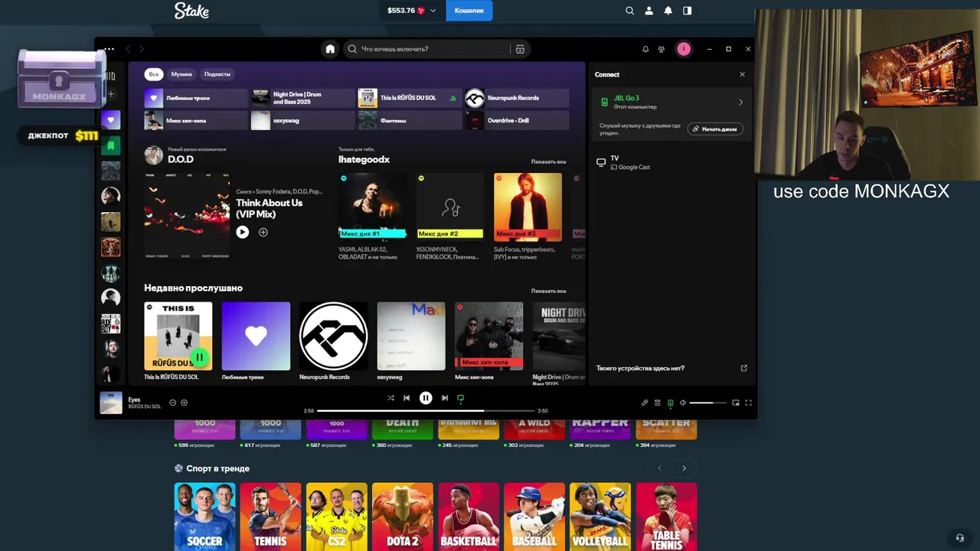The width and height of the screenshot is (980, 551).
Task: Open Микс дня #3 card
Action: tap(528, 217)
